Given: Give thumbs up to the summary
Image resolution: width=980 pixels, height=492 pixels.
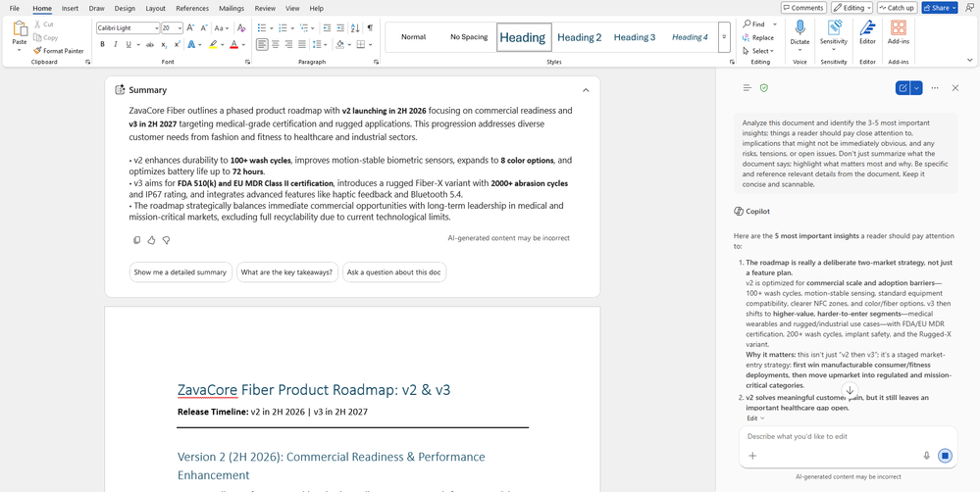Looking at the screenshot, I should pos(151,240).
